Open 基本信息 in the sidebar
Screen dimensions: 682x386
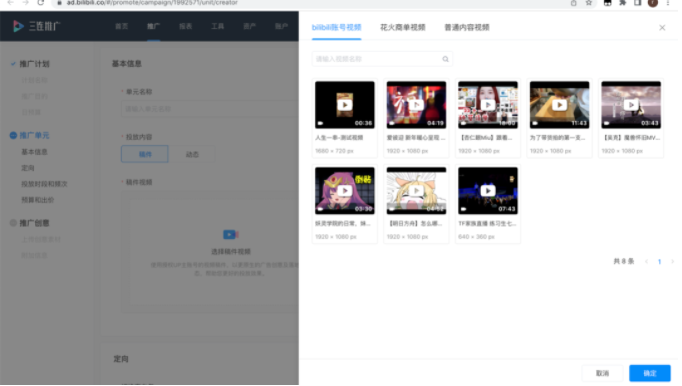(34, 152)
